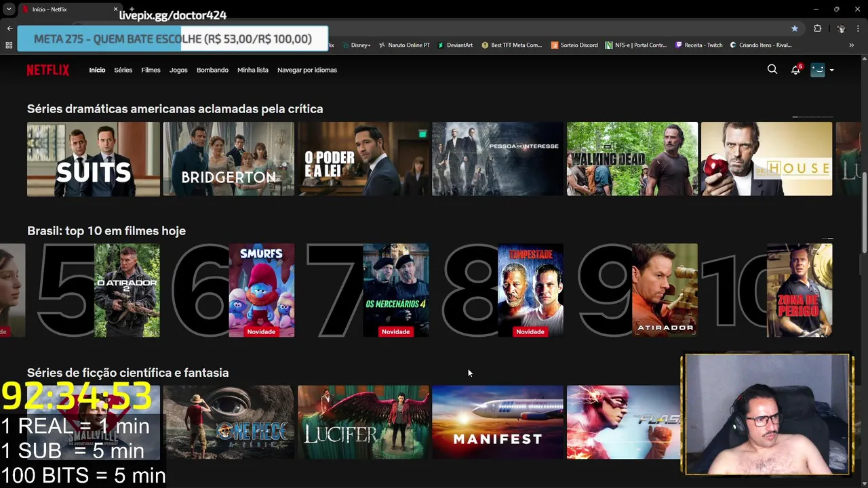This screenshot has width=868, height=488.
Task: Expand the tab search dropdown arrow
Action: click(9, 9)
